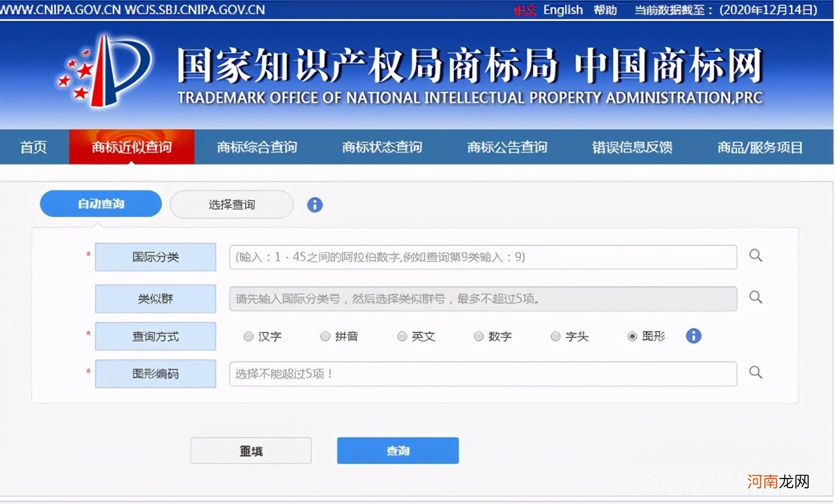
Task: Open 商品/服务项目 navigation item
Action: [760, 148]
